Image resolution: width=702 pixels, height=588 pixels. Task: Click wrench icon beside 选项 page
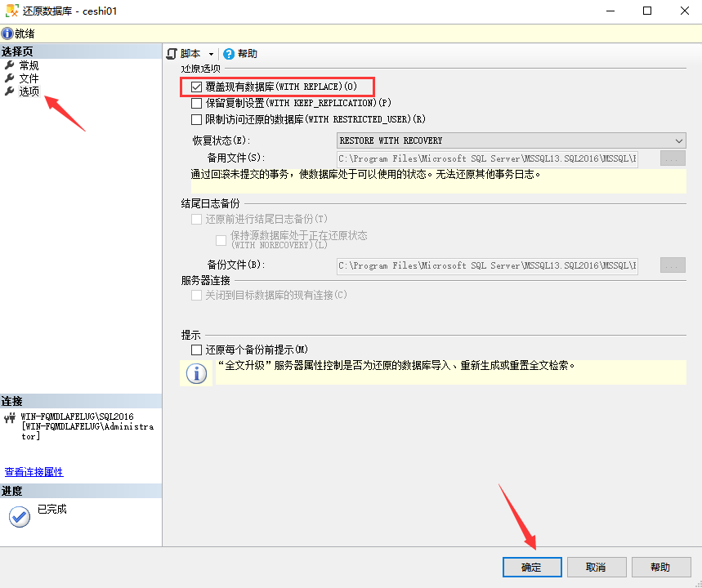coord(10,91)
